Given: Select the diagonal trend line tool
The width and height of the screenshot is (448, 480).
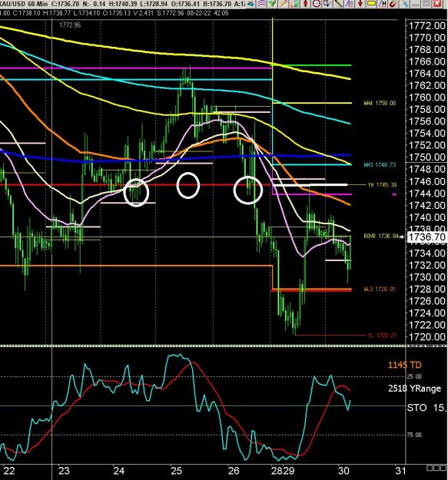Looking at the screenshot, I should 338,3.
